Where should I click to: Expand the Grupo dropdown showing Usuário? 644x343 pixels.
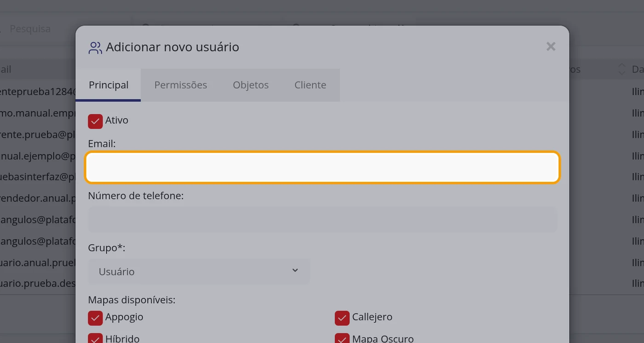tap(199, 271)
